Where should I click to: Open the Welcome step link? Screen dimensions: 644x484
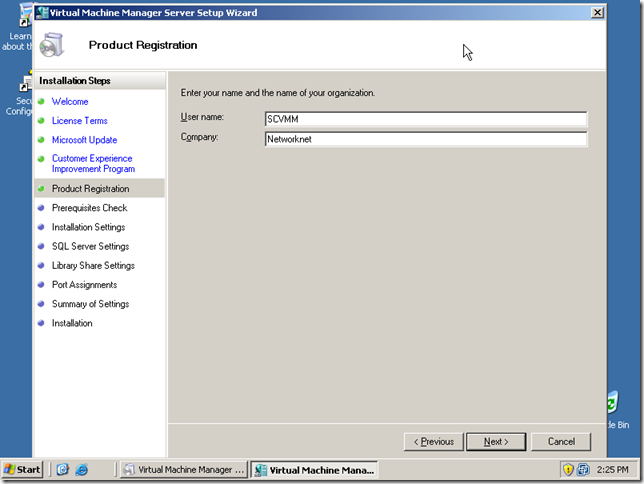click(70, 101)
